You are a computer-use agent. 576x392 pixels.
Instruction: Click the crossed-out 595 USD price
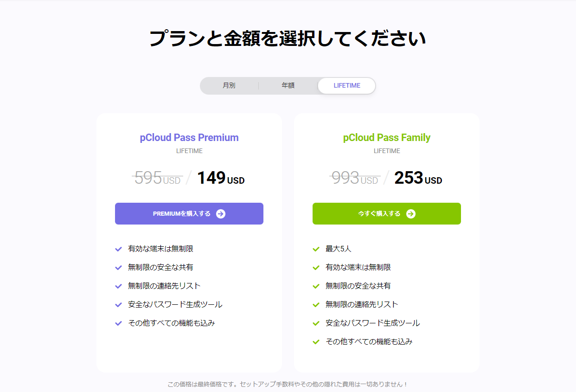coord(157,178)
